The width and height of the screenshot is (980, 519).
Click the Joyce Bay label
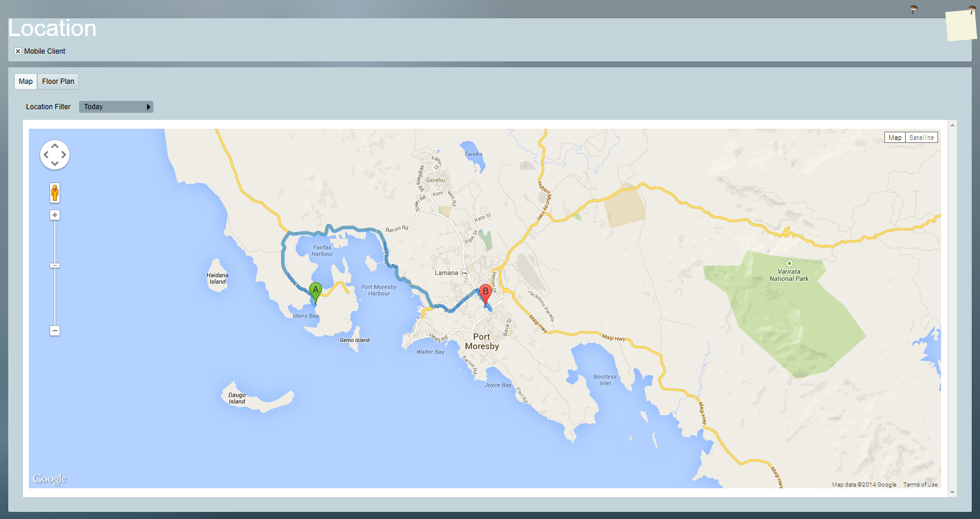[498, 385]
